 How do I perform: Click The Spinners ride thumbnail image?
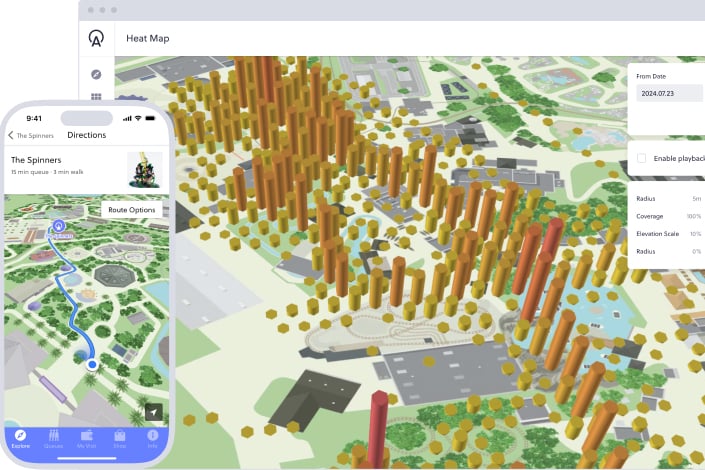coord(145,168)
